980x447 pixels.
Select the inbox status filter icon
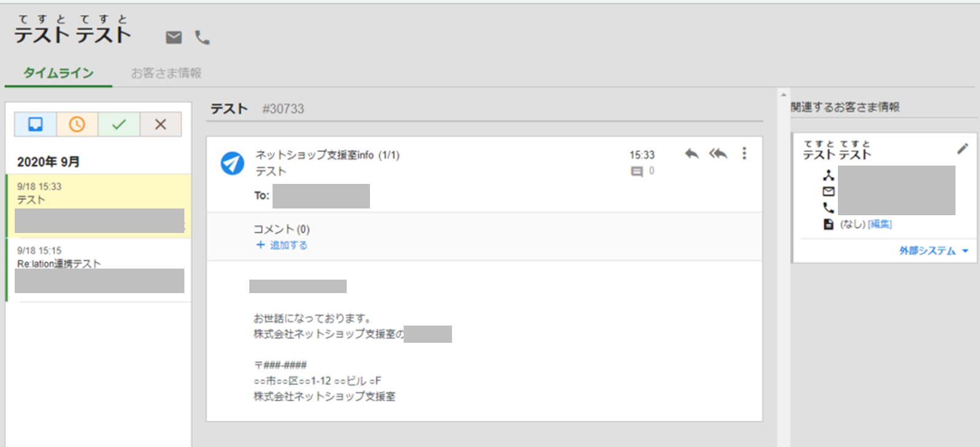pyautogui.click(x=36, y=124)
